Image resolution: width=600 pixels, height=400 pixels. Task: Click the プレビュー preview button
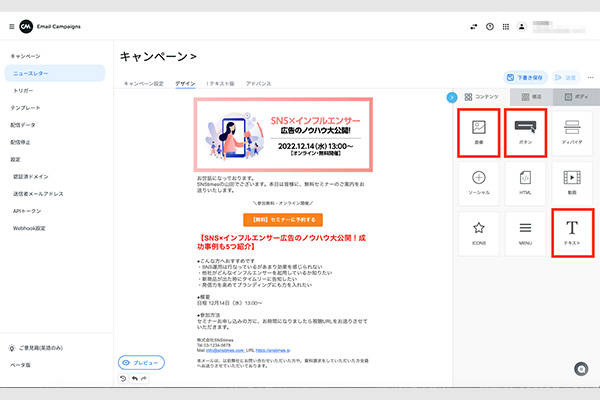[142, 362]
